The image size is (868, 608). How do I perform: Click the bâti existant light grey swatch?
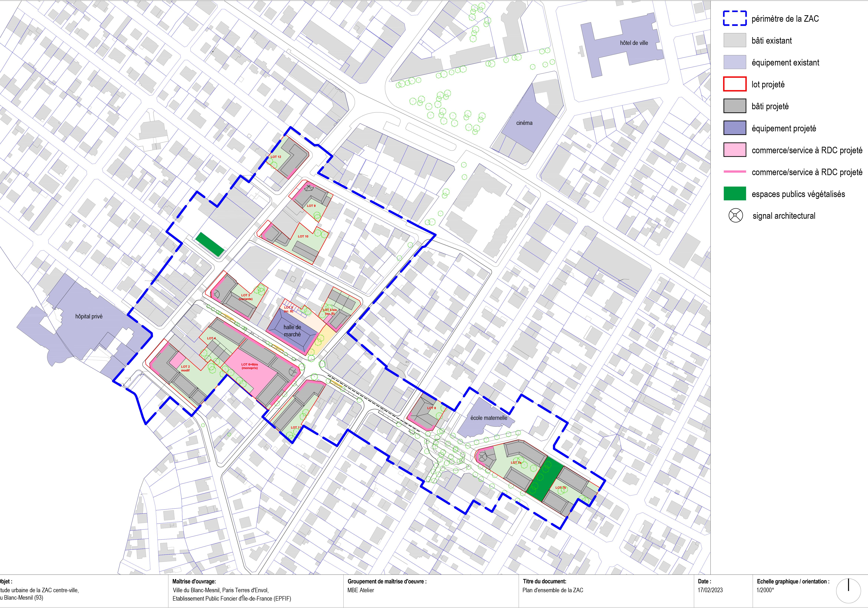point(734,40)
